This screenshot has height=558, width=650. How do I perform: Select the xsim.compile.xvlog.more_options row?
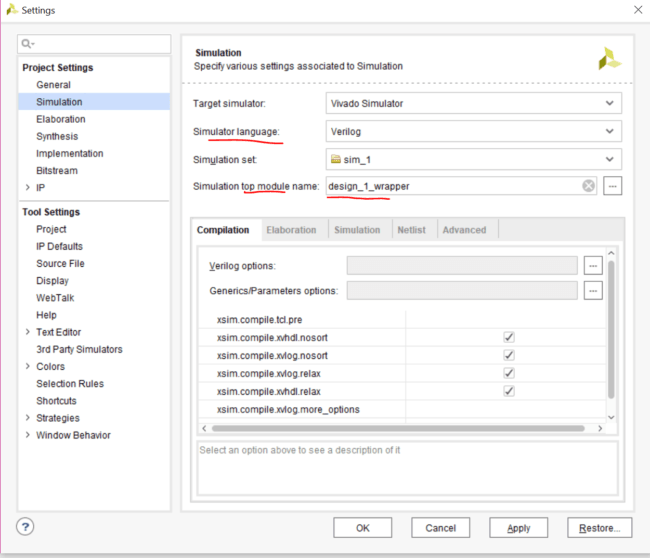click(402, 409)
